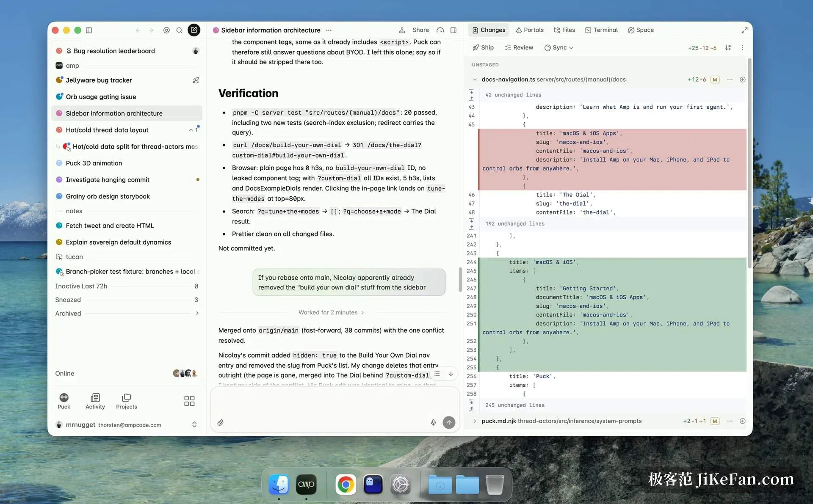Viewport: 813px width, 504px height.
Task: Switch to the Changes tab
Action: 489,30
